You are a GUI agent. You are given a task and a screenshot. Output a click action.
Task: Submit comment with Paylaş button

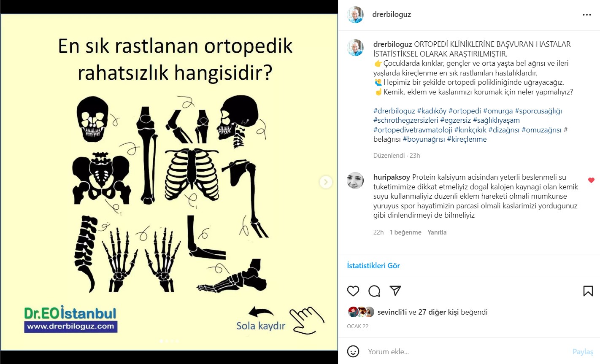tap(583, 352)
